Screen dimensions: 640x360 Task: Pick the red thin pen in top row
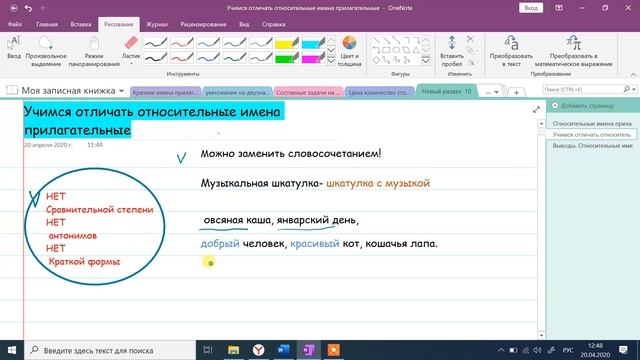pyautogui.click(x=182, y=42)
